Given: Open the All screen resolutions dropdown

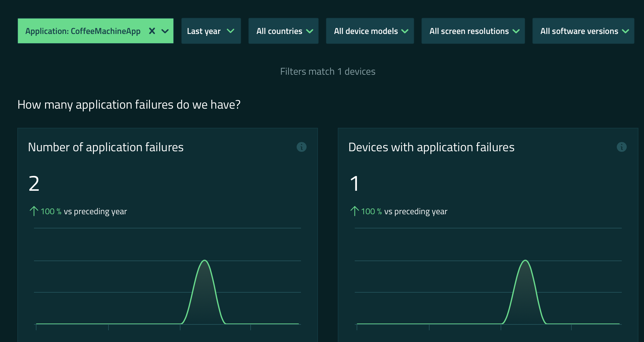Looking at the screenshot, I should (473, 31).
